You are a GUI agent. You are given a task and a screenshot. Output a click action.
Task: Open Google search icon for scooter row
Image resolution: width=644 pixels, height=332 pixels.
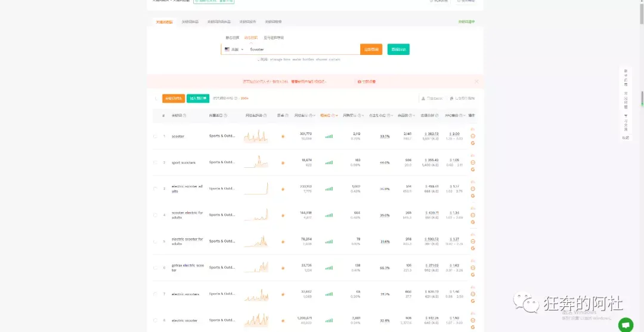click(x=473, y=143)
